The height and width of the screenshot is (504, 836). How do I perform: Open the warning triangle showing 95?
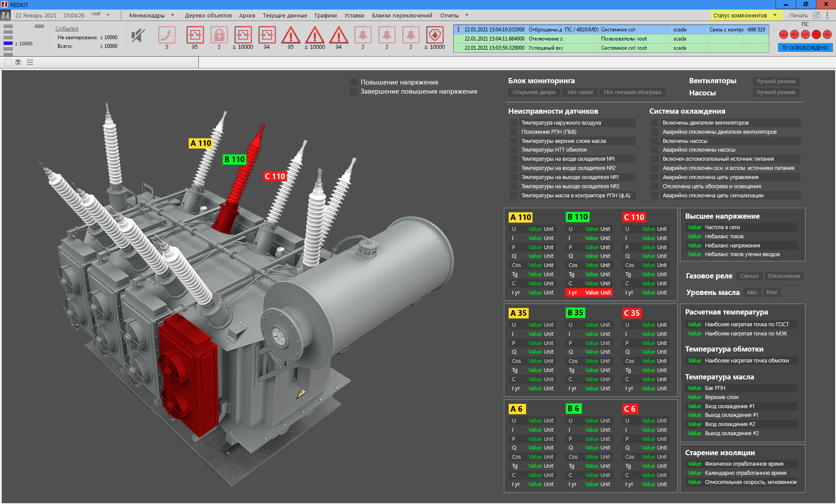tap(291, 35)
